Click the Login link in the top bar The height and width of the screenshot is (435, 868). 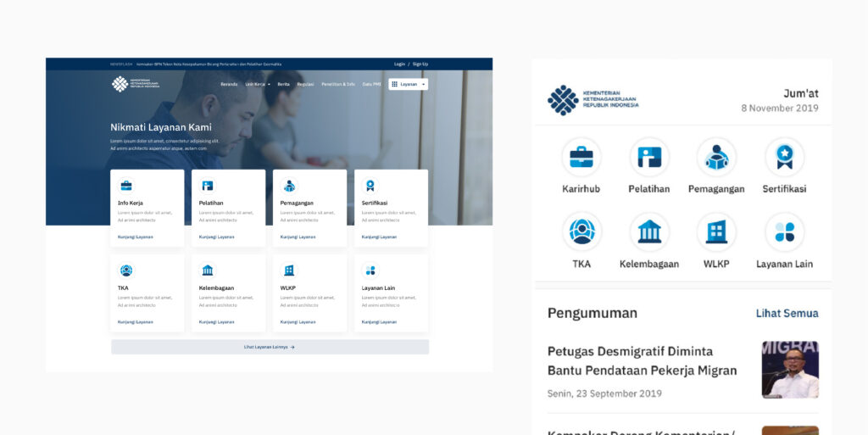click(399, 64)
